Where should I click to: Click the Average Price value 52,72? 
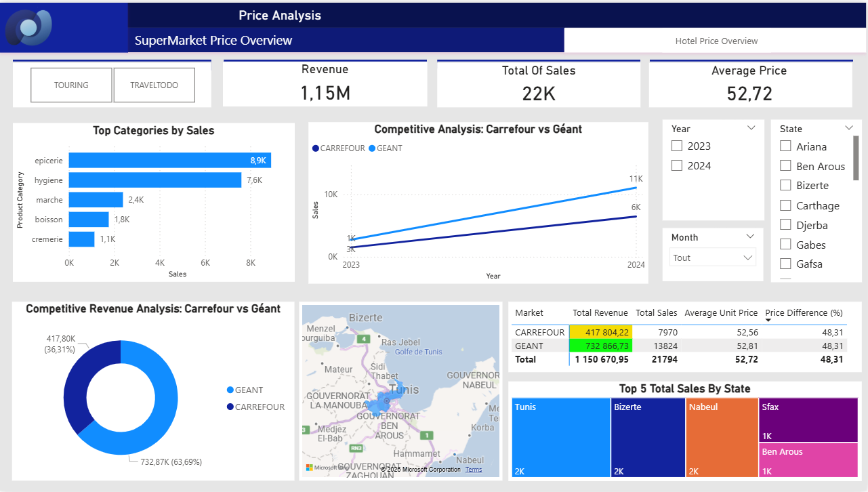click(x=749, y=94)
